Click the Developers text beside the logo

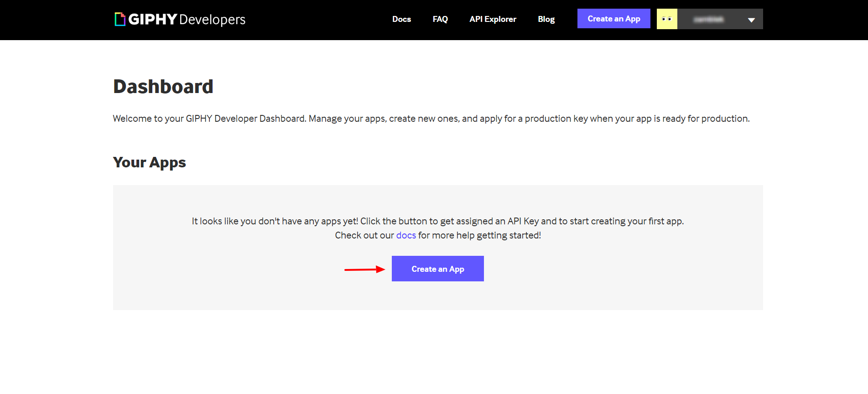point(212,20)
